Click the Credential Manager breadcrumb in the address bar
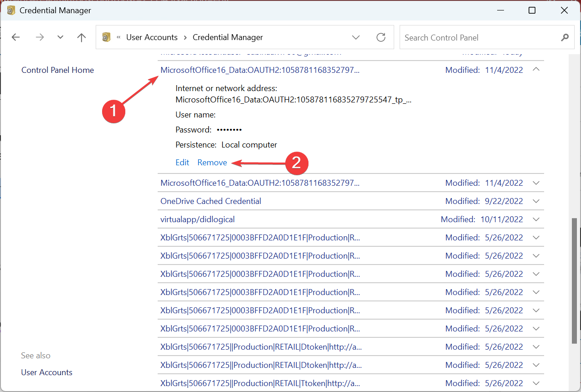Screen dimensions: 581x392 pos(228,37)
